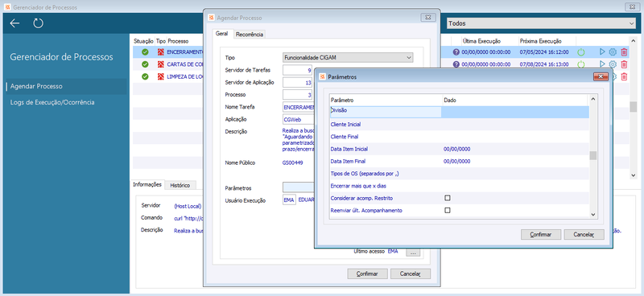The width and height of the screenshot is (644, 296).
Task: Click red type icon of LIMPEZA DE process
Action: 160,76
